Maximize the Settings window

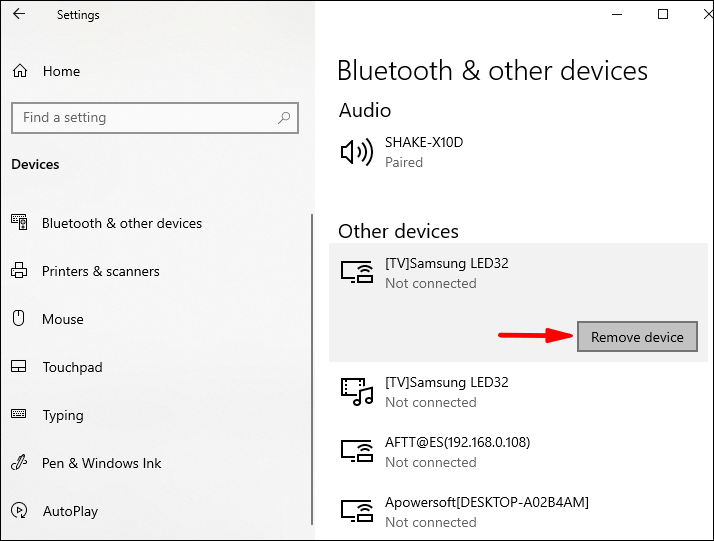click(662, 15)
